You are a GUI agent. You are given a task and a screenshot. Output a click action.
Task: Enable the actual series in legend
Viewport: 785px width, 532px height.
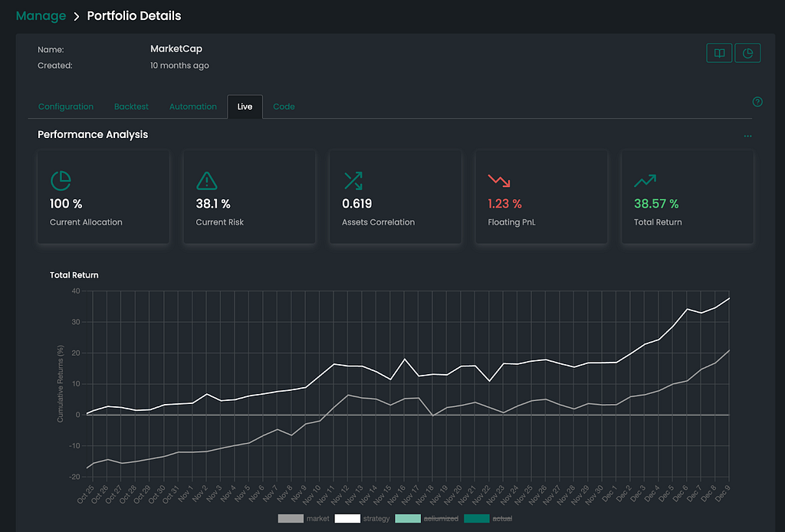pos(488,518)
